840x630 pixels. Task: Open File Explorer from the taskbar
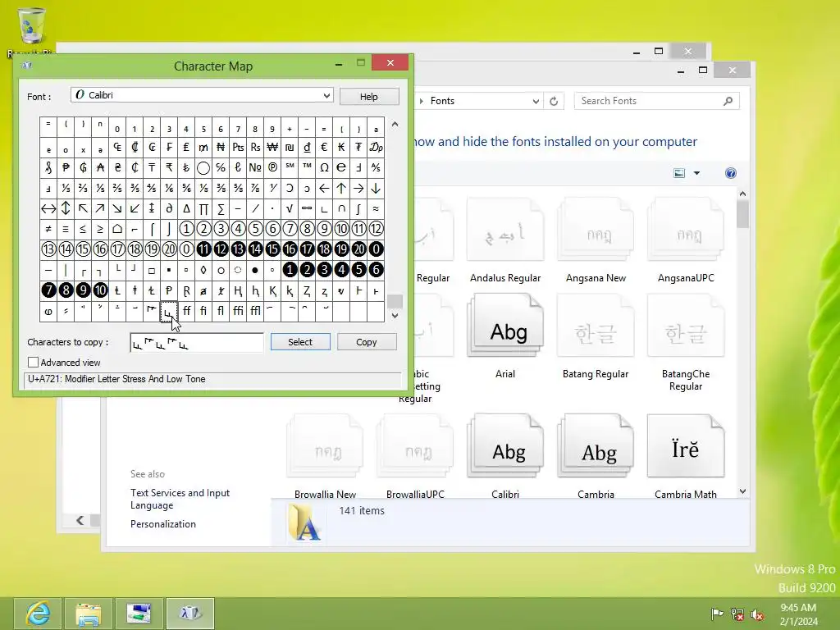point(89,614)
